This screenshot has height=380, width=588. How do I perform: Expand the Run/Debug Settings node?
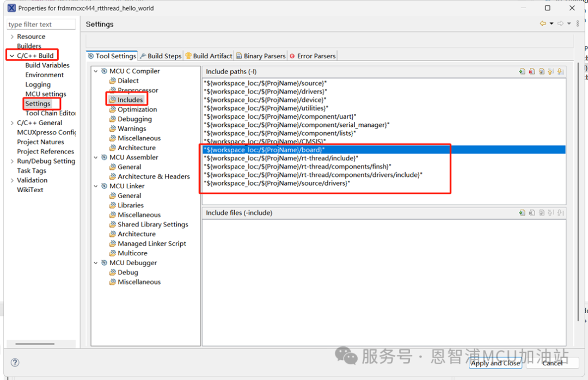[x=12, y=161]
